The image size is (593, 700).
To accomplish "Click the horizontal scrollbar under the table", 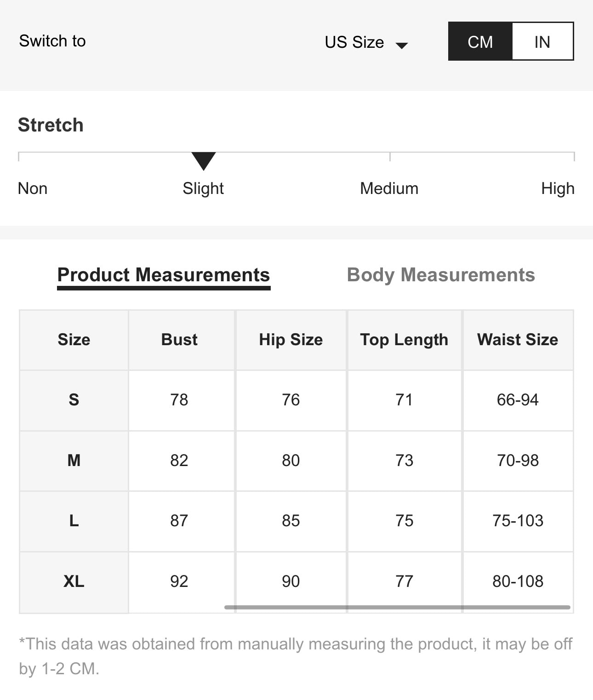I will point(397,607).
